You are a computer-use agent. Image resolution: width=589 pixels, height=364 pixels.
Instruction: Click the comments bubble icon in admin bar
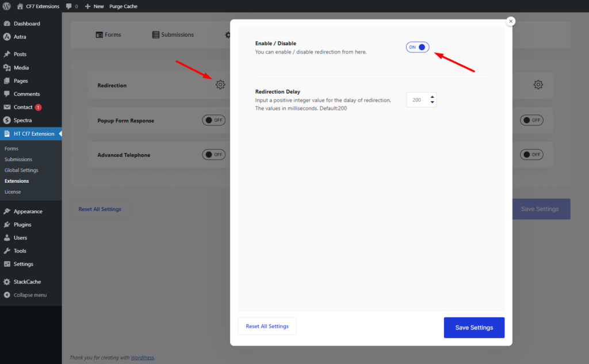(x=70, y=6)
